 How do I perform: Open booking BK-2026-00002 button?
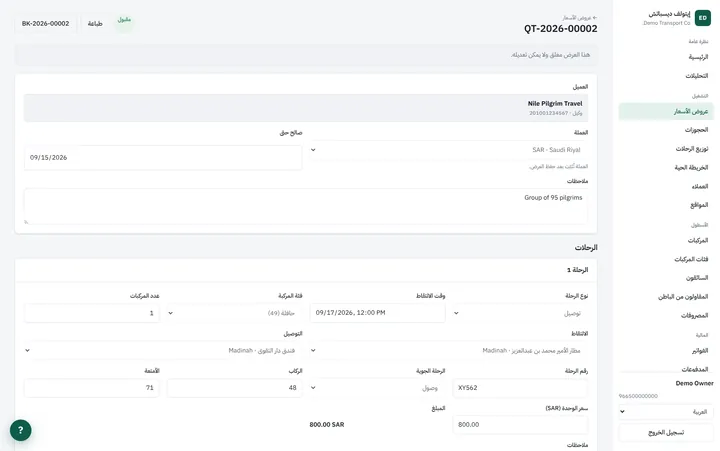(x=45, y=23)
